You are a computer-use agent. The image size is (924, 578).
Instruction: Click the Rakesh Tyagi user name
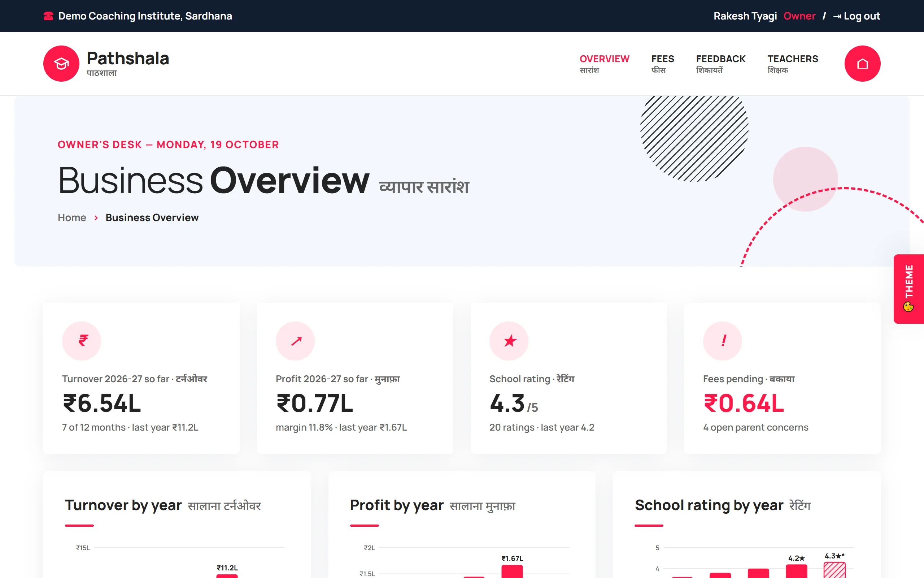point(745,16)
